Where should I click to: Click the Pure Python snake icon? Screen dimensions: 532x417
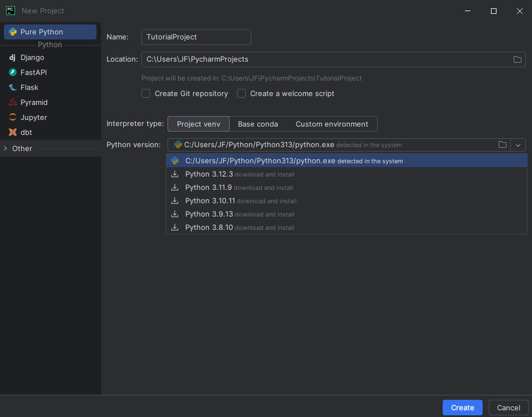[x=13, y=32]
